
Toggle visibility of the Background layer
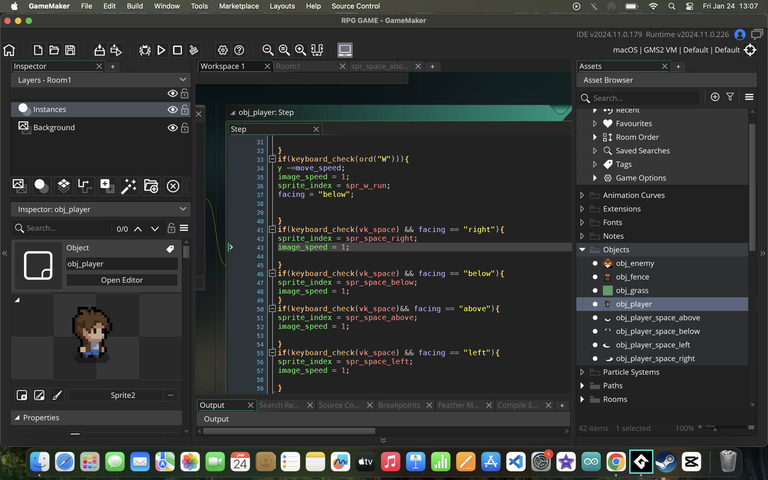click(172, 128)
